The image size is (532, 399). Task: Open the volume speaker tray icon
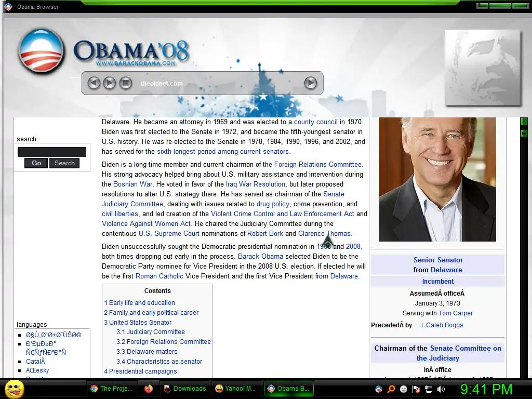coord(441,389)
